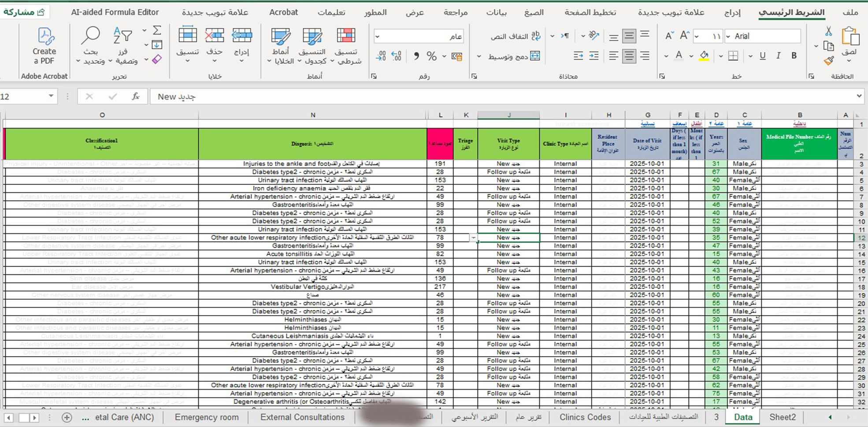Click the Insert function fx icon
The width and height of the screenshot is (868, 427).
(x=136, y=96)
